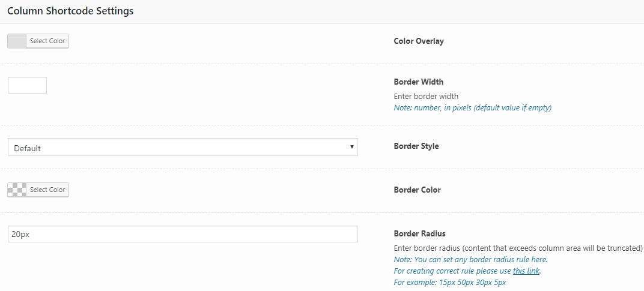Click 'Note: You can set any border radius' text

[470, 259]
